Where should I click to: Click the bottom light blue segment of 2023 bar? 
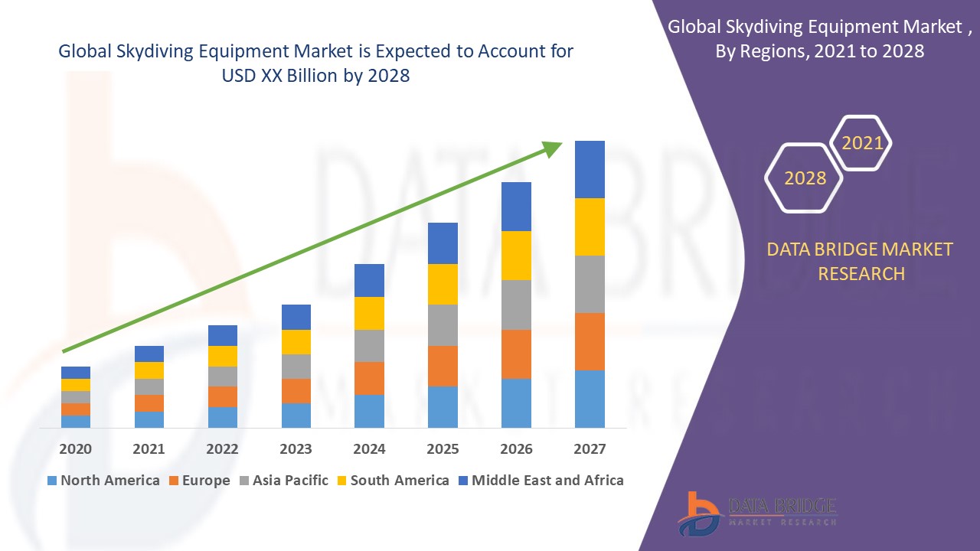coord(296,415)
